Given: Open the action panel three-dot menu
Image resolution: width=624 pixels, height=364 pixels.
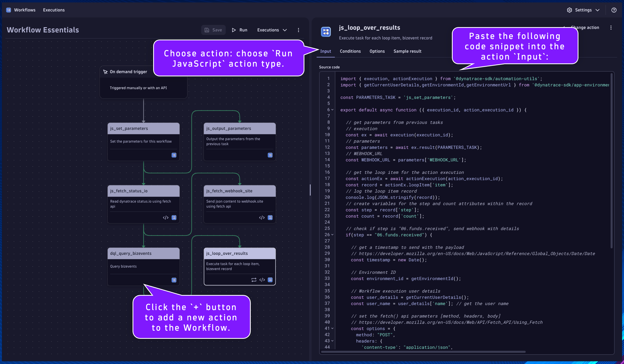Looking at the screenshot, I should pos(611,28).
